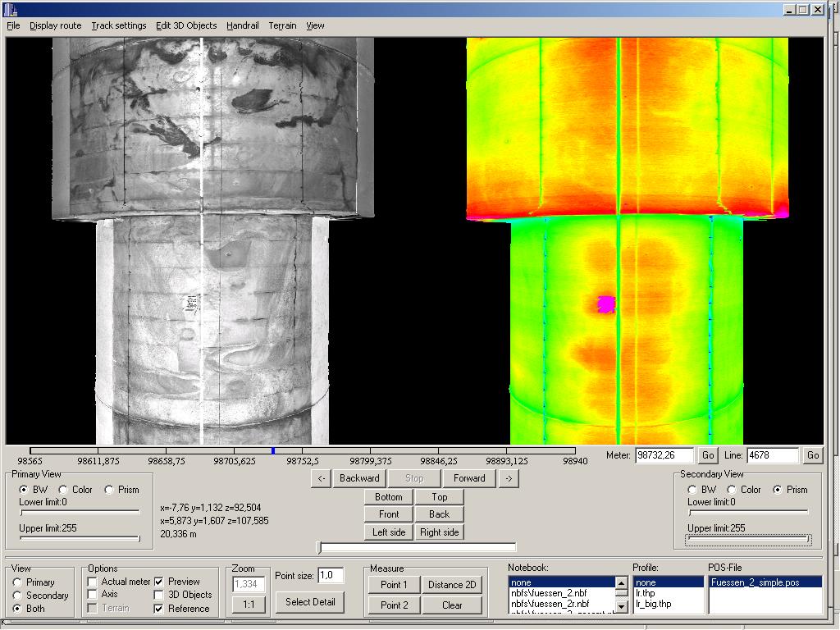Click the Right side view button
The width and height of the screenshot is (840, 630).
(439, 532)
